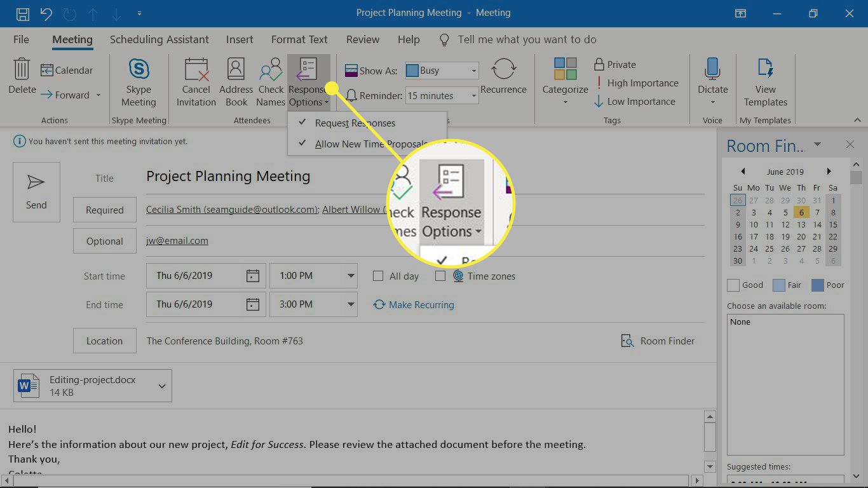
Task: Set Low Importance
Action: point(634,102)
